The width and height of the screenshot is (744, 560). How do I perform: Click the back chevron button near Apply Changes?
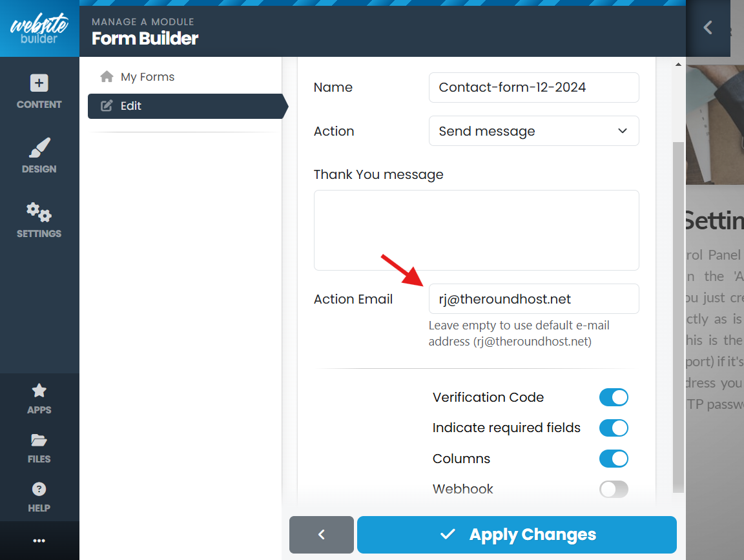[321, 534]
